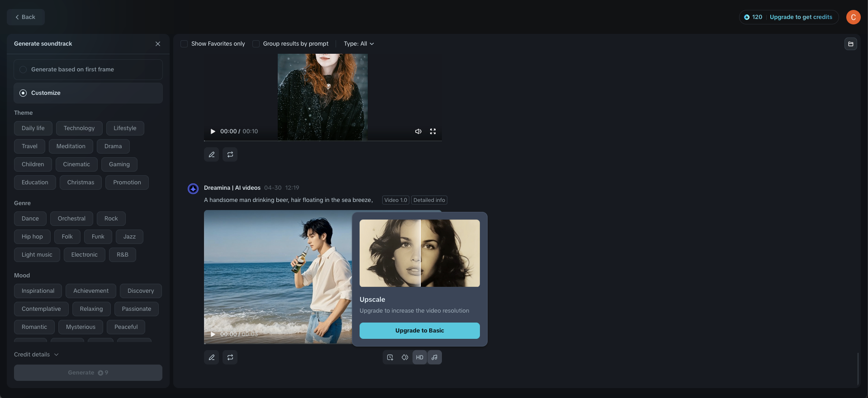Choose the R&B genre tag

123,255
